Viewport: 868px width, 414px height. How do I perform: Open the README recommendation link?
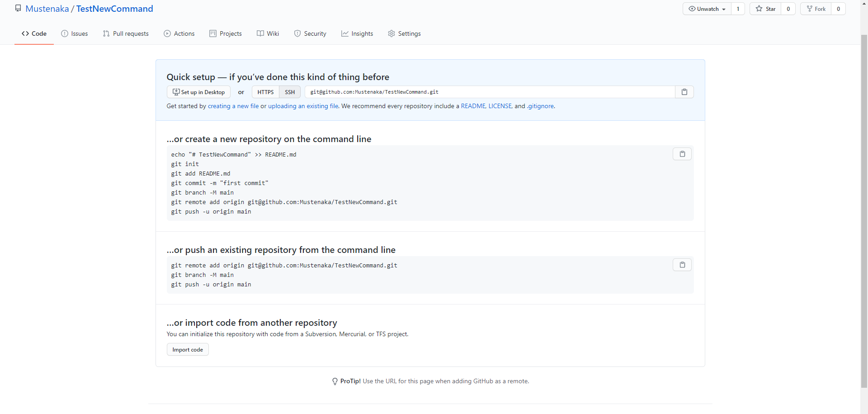tap(473, 106)
